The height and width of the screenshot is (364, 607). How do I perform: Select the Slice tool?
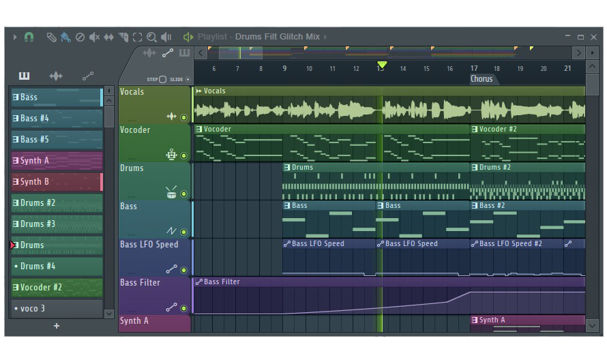point(123,37)
